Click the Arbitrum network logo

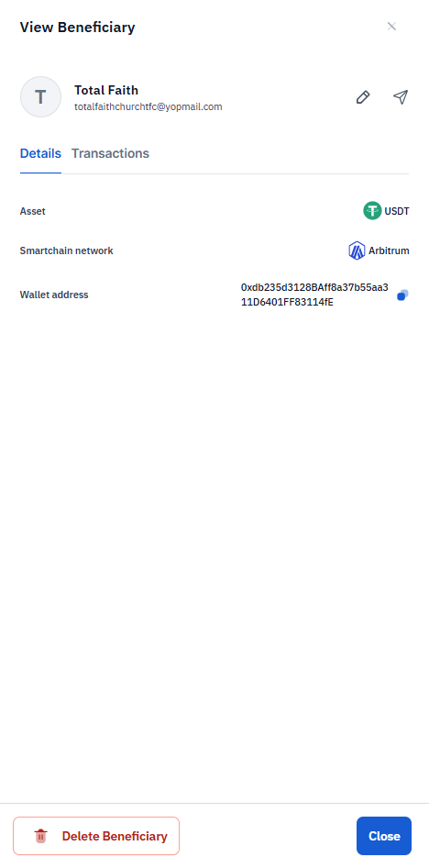point(357,250)
